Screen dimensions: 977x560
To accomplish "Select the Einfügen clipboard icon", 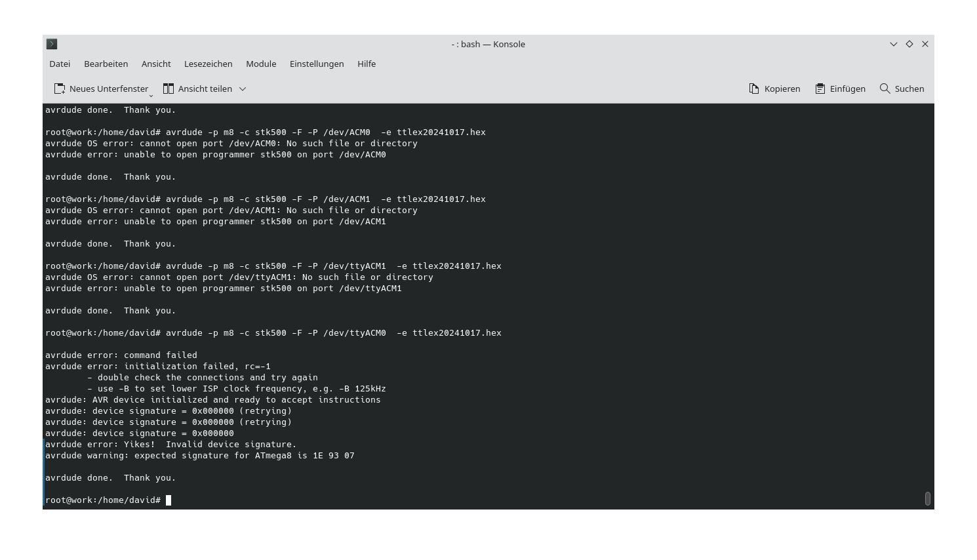I will click(x=819, y=88).
